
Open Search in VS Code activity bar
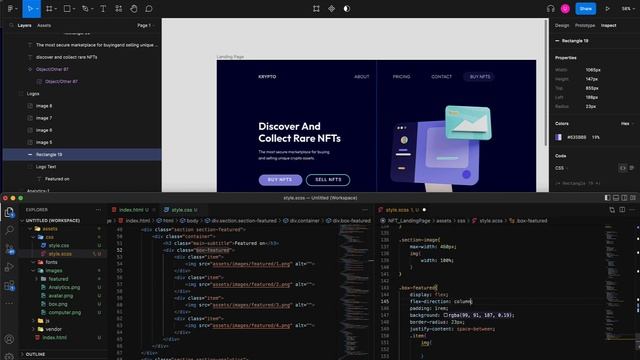click(9, 230)
